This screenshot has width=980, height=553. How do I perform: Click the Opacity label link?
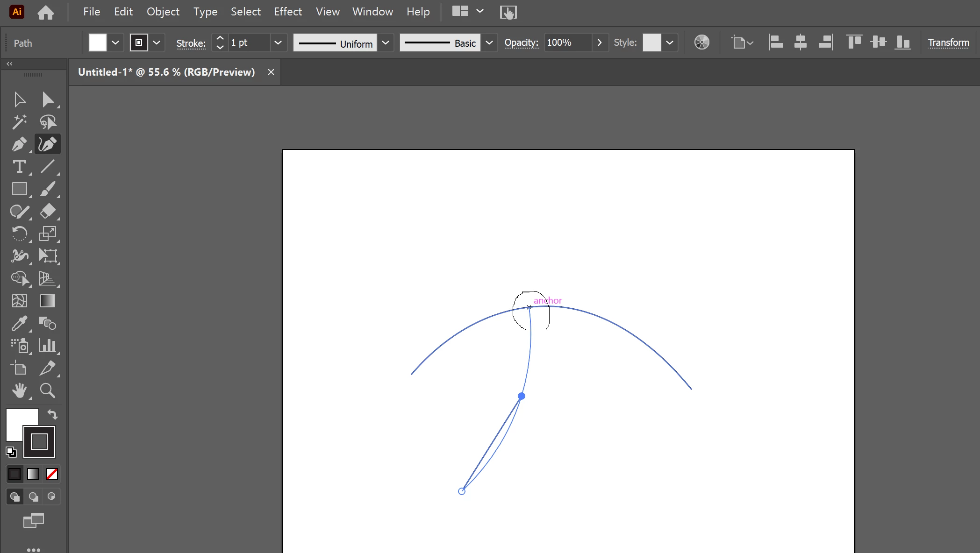pos(521,43)
